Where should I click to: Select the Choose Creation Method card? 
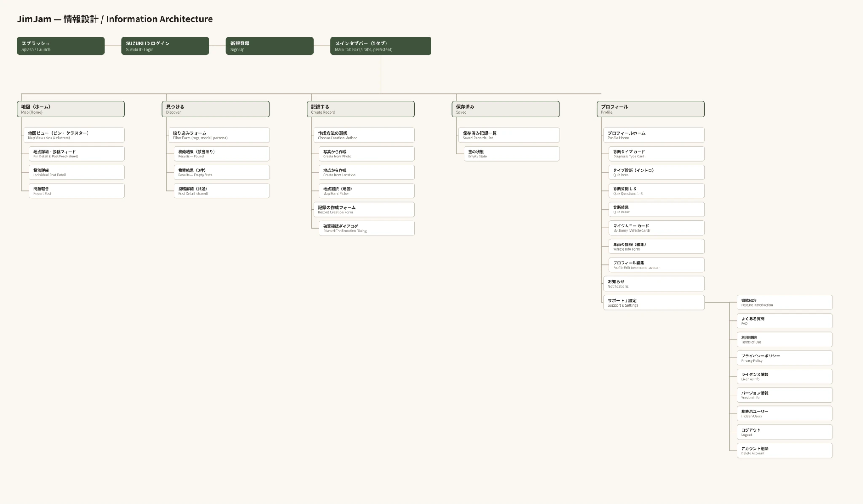tap(364, 135)
